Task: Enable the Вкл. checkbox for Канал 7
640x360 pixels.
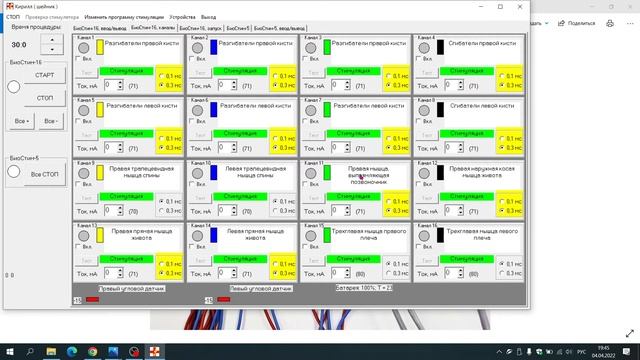Action: 305,121
